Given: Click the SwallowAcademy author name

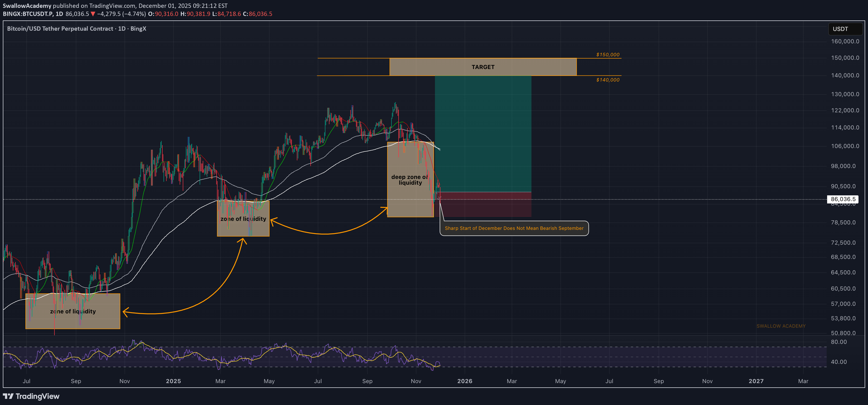Looking at the screenshot, I should tap(27, 6).
